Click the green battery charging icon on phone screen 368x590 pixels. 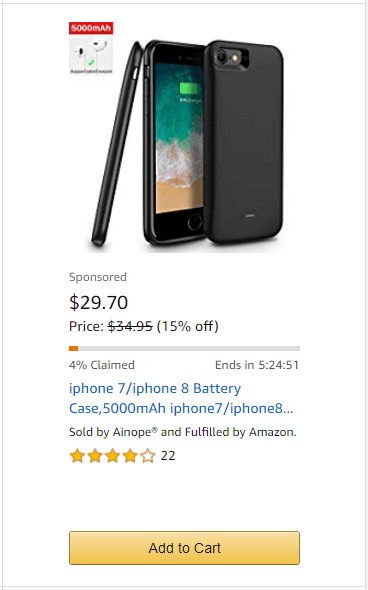tap(189, 89)
